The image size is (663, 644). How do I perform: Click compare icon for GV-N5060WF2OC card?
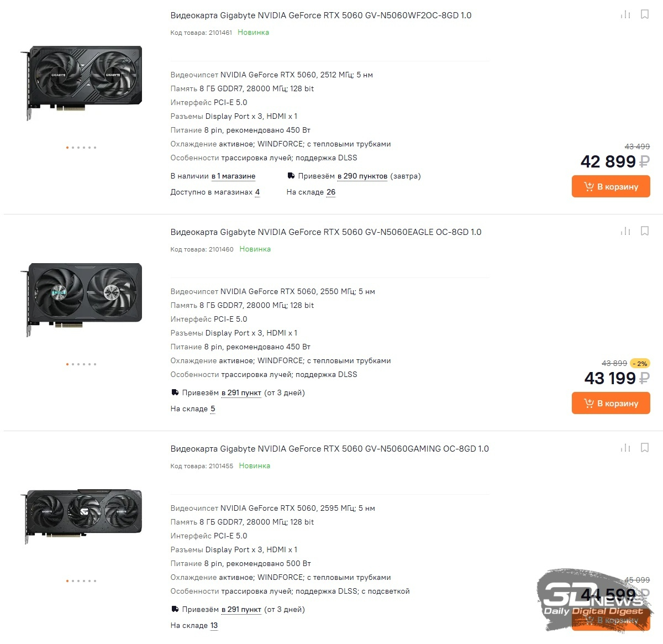(x=625, y=14)
